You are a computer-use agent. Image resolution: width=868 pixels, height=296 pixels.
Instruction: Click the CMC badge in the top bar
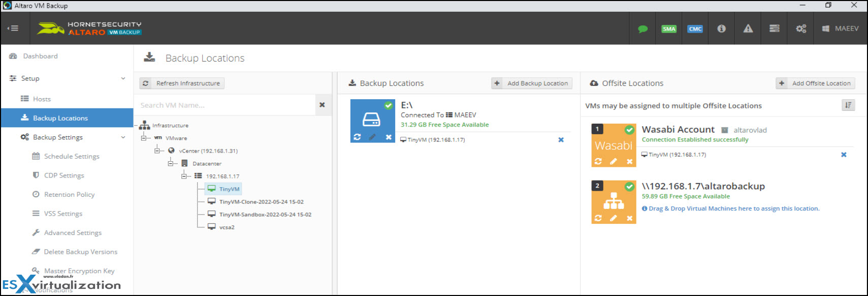695,29
